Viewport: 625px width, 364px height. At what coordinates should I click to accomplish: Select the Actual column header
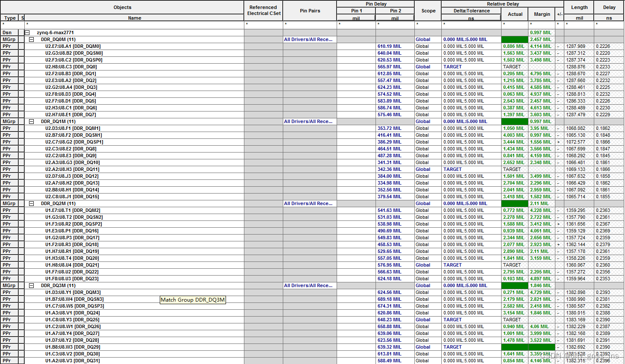point(515,14)
